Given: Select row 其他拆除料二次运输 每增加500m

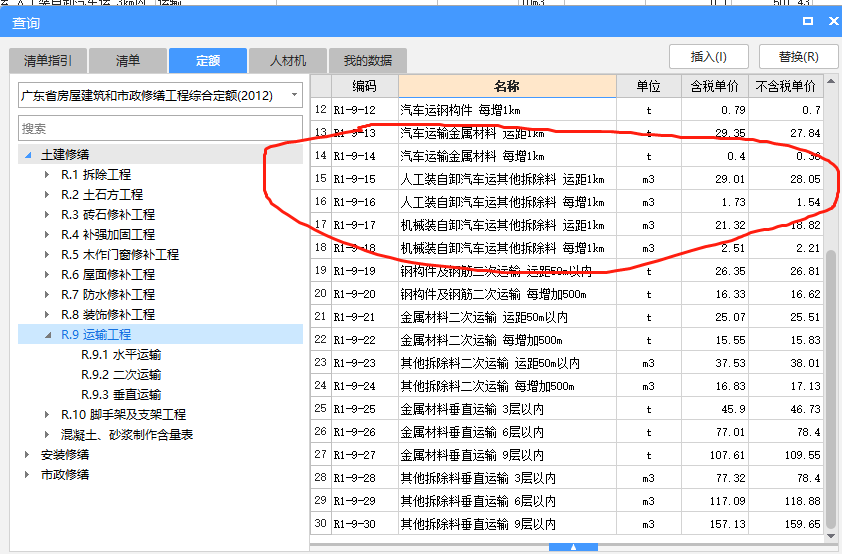Looking at the screenshot, I should (x=488, y=386).
